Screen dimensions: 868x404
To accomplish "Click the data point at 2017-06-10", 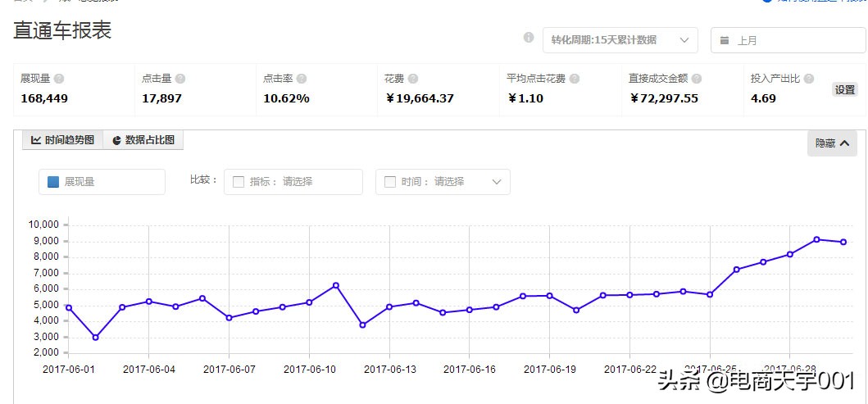I will pos(309,302).
